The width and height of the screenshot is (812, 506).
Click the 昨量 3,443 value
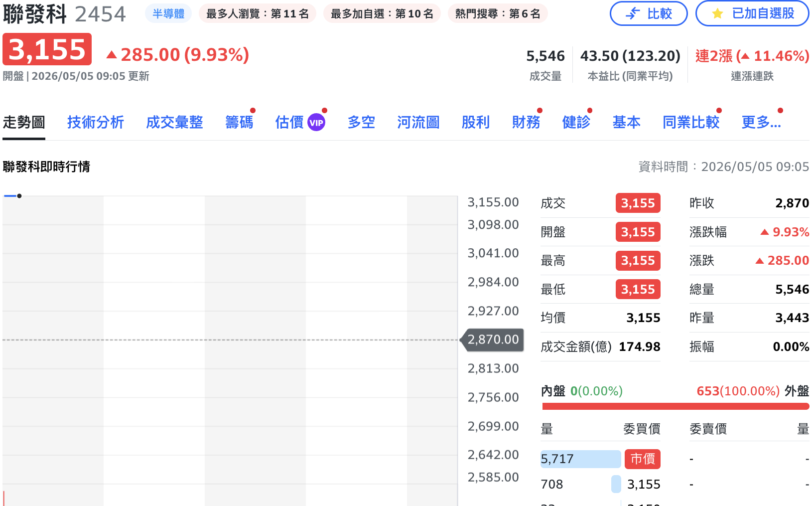[x=792, y=318]
